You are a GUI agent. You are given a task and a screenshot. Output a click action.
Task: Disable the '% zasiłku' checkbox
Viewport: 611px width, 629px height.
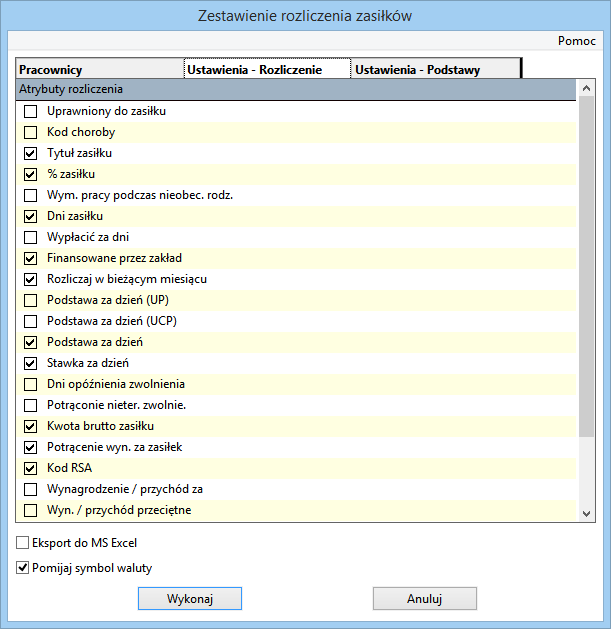click(30, 174)
